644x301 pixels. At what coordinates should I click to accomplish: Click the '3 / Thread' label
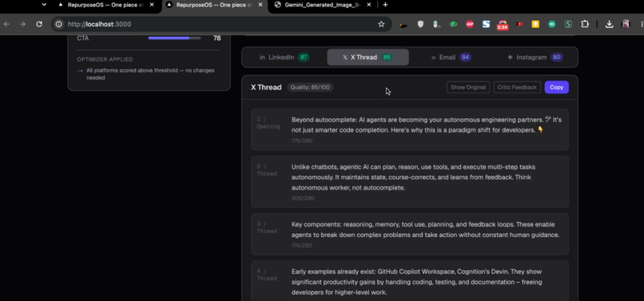pyautogui.click(x=267, y=228)
